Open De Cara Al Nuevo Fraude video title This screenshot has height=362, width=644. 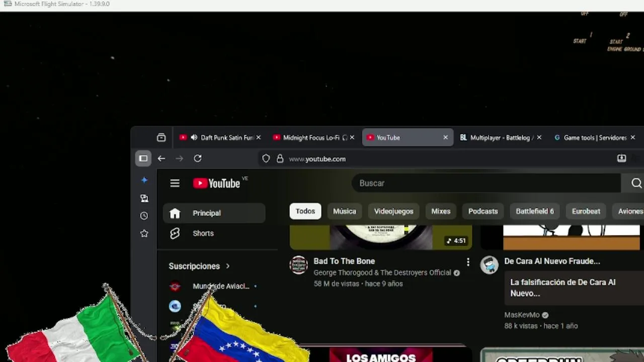(552, 261)
